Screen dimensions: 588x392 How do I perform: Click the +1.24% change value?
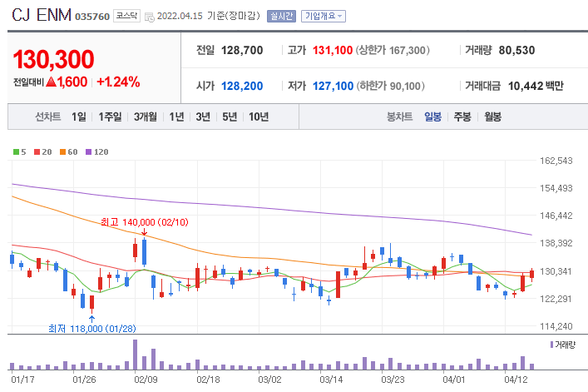118,82
